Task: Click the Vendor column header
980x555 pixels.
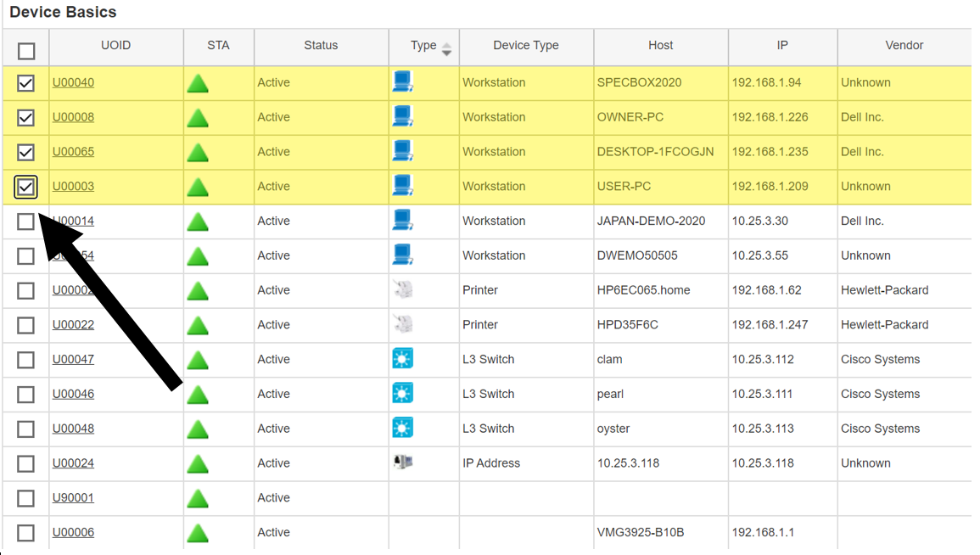Action: click(904, 45)
